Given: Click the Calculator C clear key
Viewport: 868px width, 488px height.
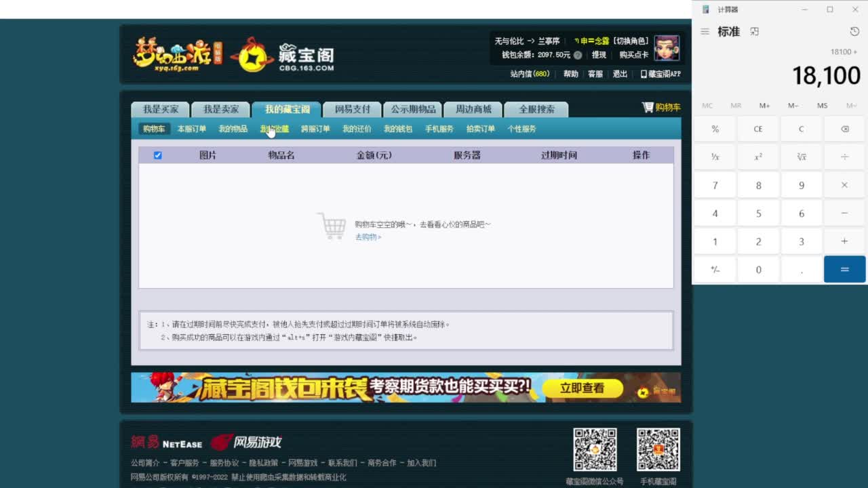Looking at the screenshot, I should 802,129.
